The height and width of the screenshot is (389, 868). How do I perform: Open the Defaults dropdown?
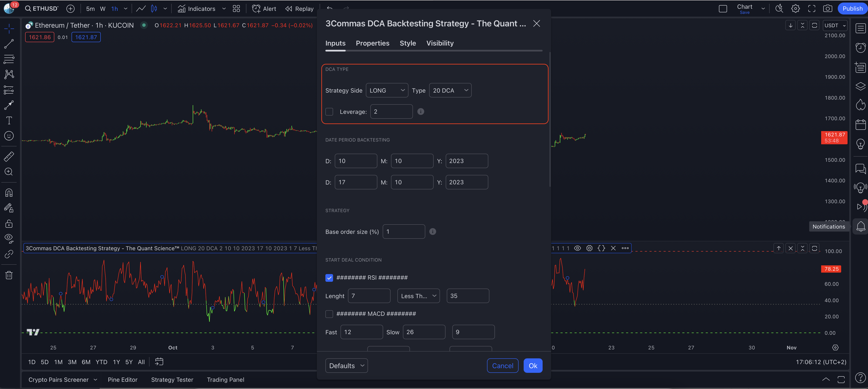[346, 366]
